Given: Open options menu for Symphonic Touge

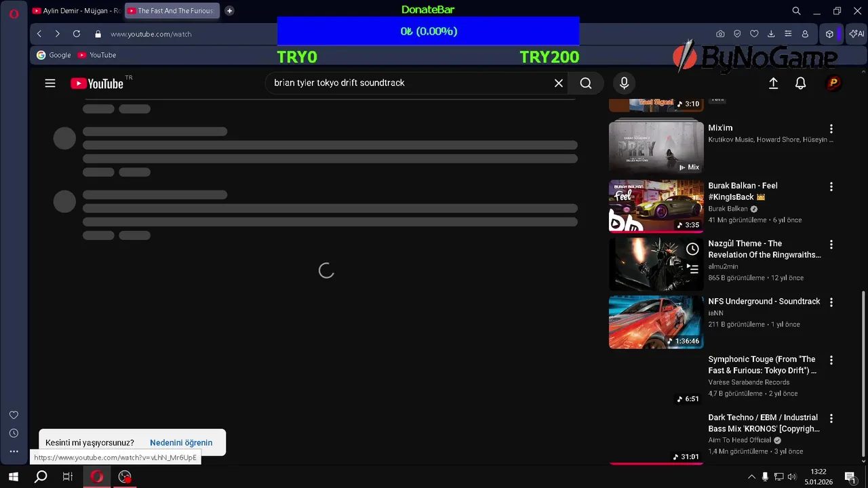Looking at the screenshot, I should tap(831, 360).
